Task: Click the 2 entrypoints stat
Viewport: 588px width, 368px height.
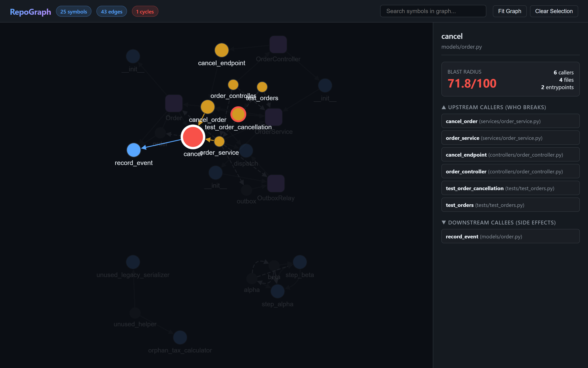Action: [557, 87]
